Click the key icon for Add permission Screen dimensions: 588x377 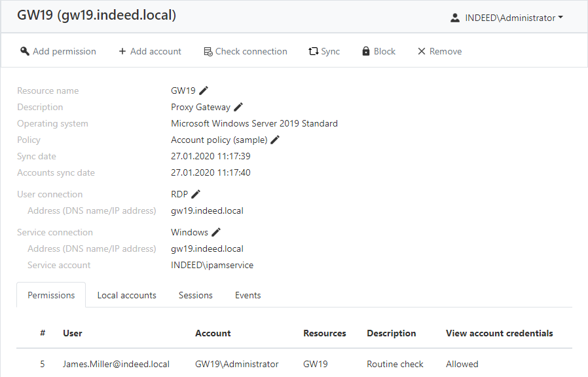point(25,51)
